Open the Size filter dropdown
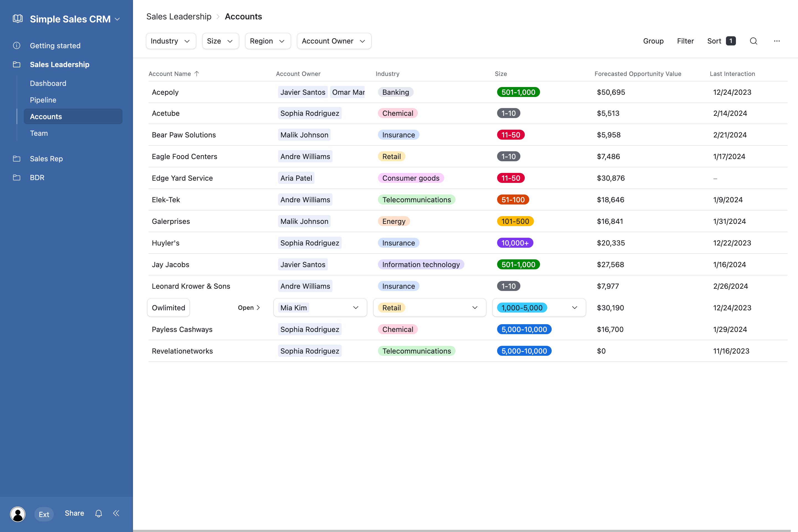 click(x=220, y=41)
